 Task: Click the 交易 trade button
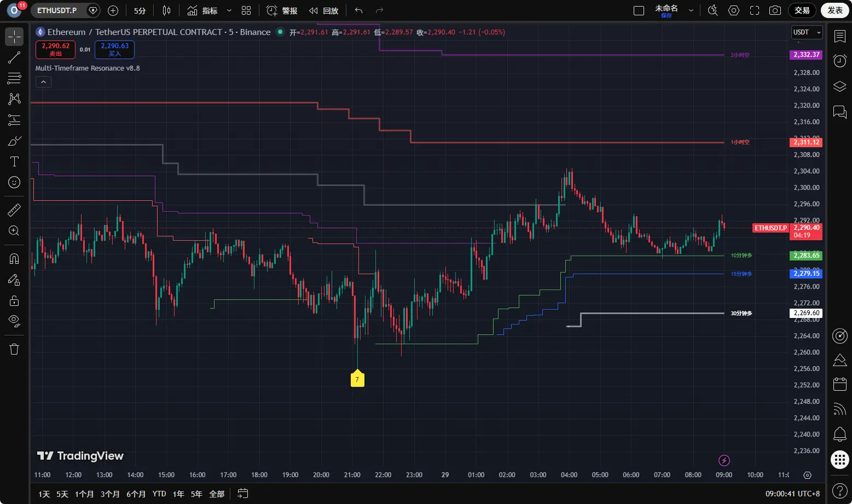(x=802, y=10)
